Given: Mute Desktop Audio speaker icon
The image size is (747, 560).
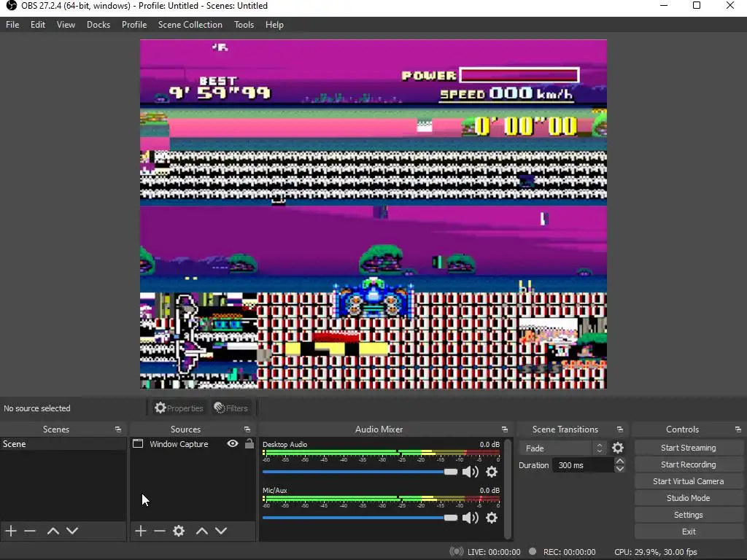Looking at the screenshot, I should (471, 472).
